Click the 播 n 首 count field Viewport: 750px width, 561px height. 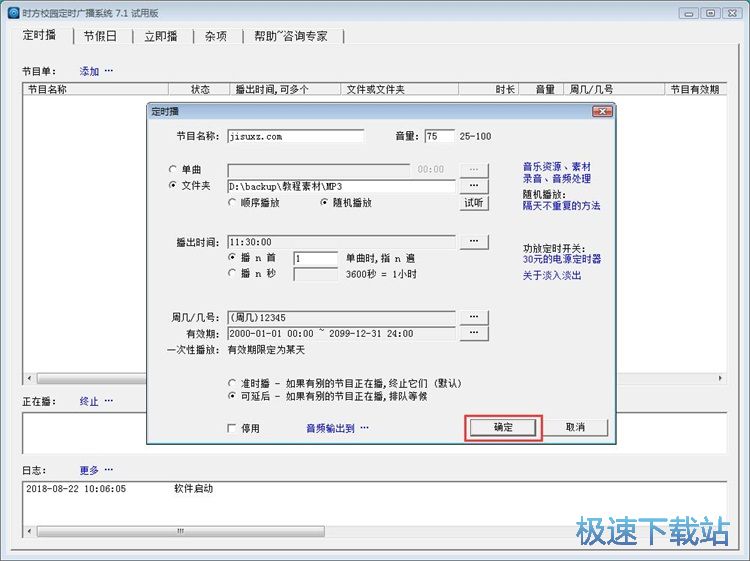[x=316, y=259]
